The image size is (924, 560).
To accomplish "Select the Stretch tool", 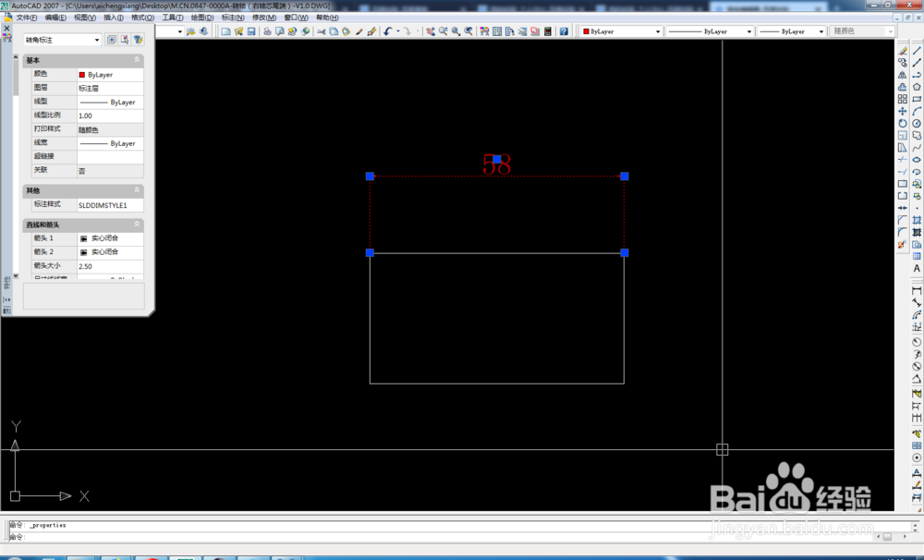I will [x=902, y=147].
